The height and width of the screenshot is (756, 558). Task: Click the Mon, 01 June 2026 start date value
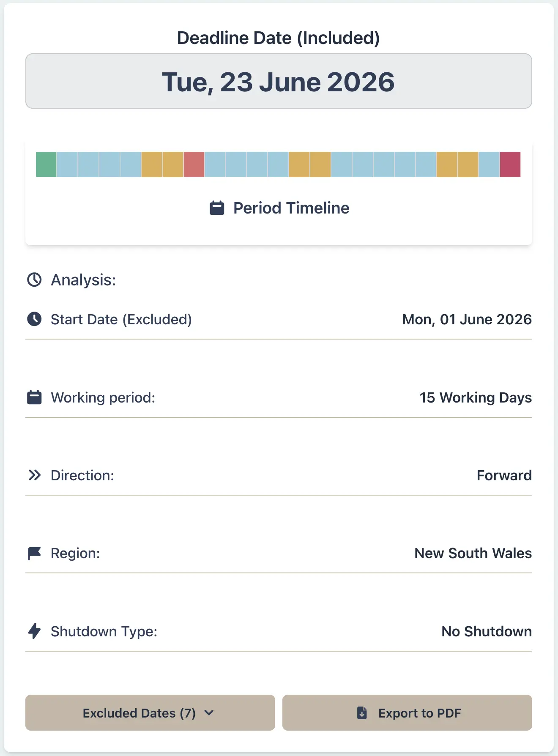pyautogui.click(x=467, y=319)
